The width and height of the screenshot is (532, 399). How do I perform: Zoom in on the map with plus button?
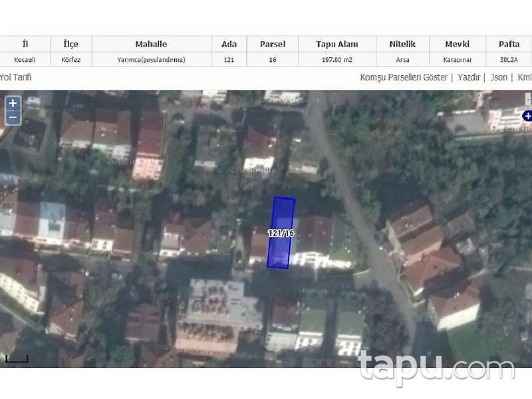click(13, 103)
